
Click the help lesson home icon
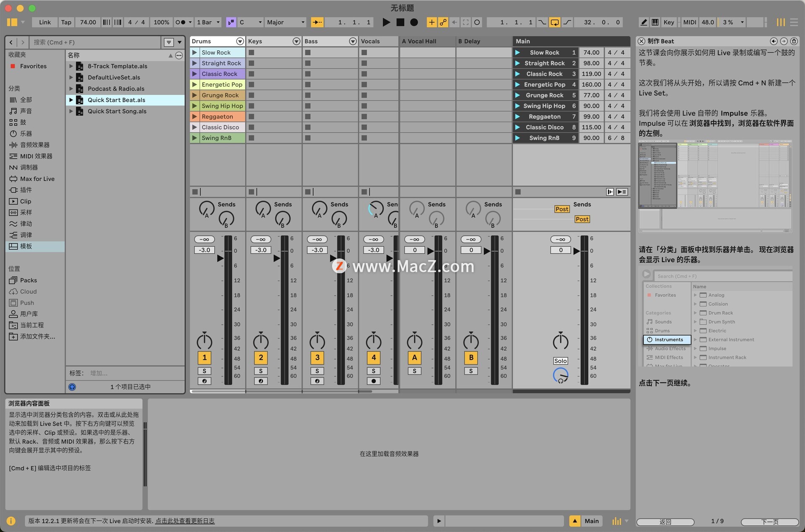[x=794, y=41]
